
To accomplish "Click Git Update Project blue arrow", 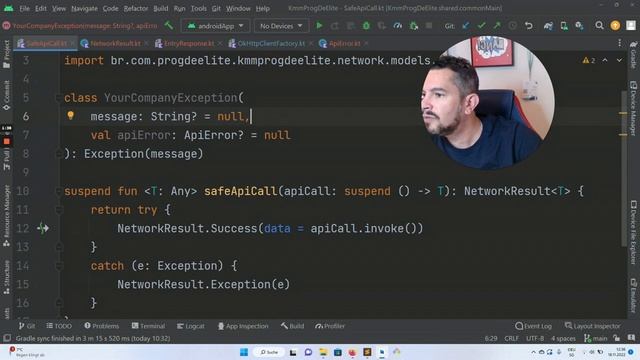I will point(466,26).
